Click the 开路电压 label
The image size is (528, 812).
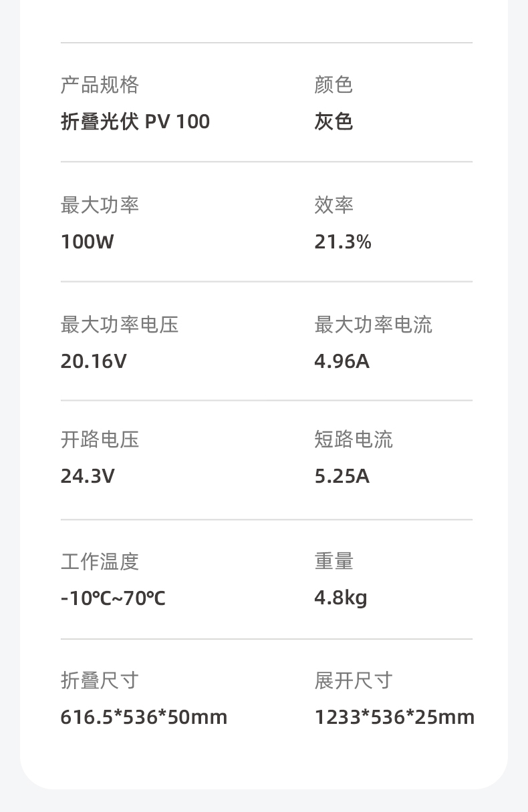click(x=100, y=439)
